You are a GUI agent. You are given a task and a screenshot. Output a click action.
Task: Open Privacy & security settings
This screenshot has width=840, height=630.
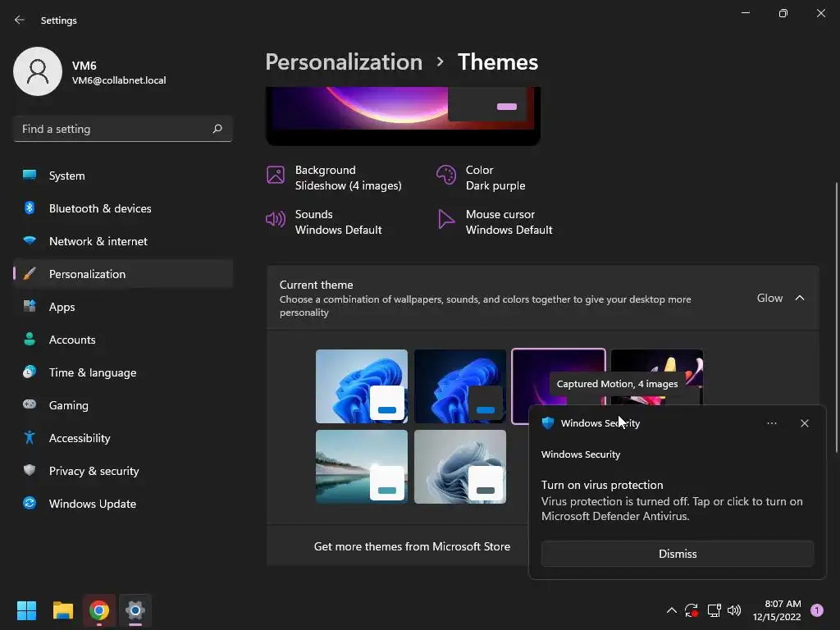tap(123, 471)
